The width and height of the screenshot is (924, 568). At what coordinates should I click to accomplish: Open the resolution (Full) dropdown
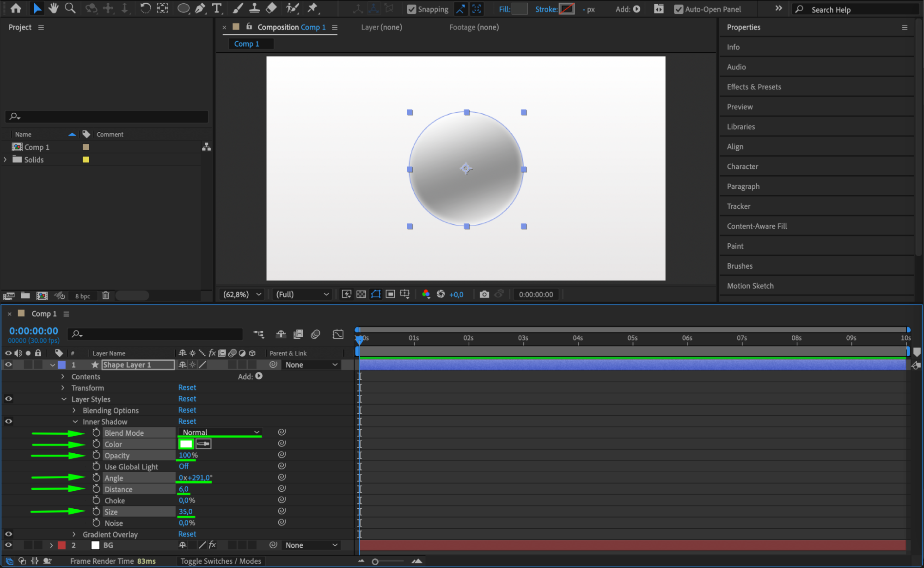point(302,294)
